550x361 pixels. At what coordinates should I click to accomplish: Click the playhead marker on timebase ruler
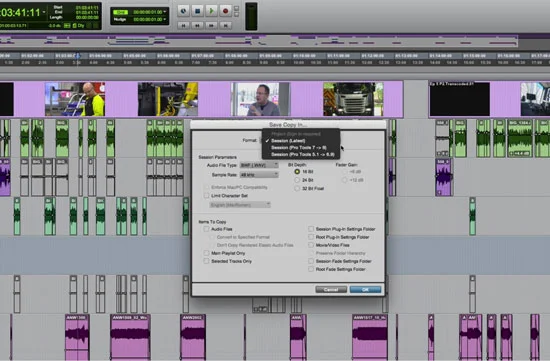[78, 56]
